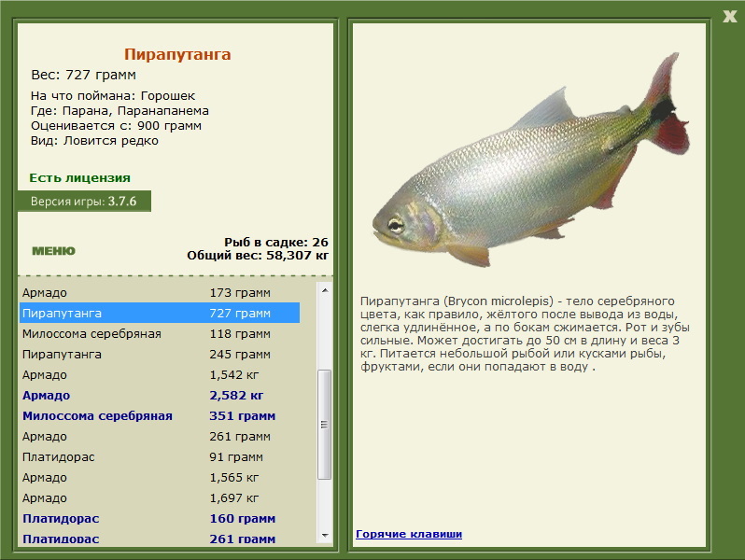Close the fish keepnet window with X
Image resolution: width=745 pixels, height=560 pixels.
[729, 16]
